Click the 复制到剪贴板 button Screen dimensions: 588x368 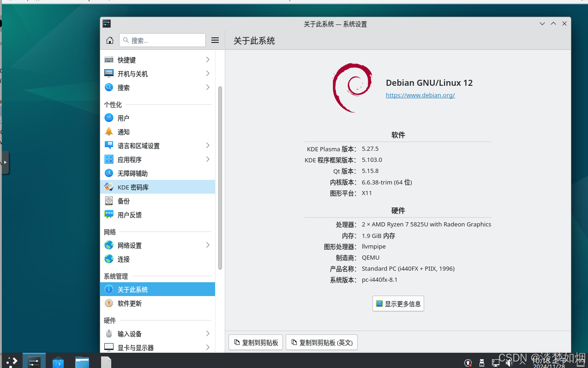click(x=256, y=343)
